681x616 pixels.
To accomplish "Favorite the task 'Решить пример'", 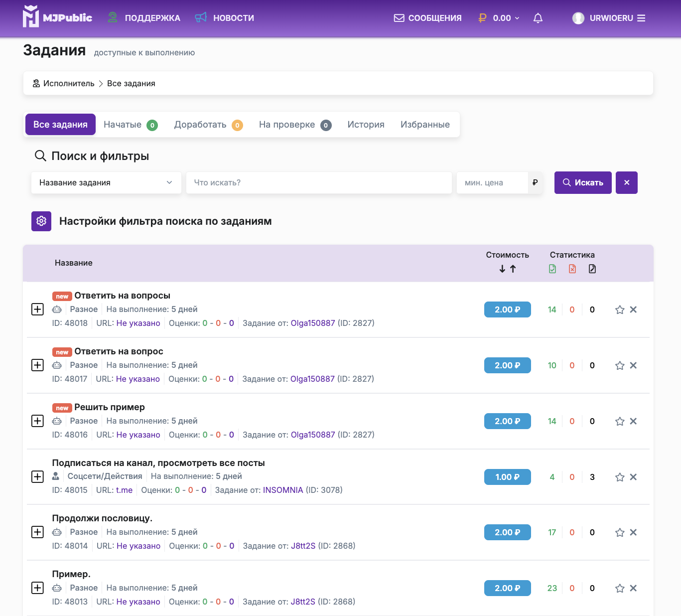I will [619, 421].
